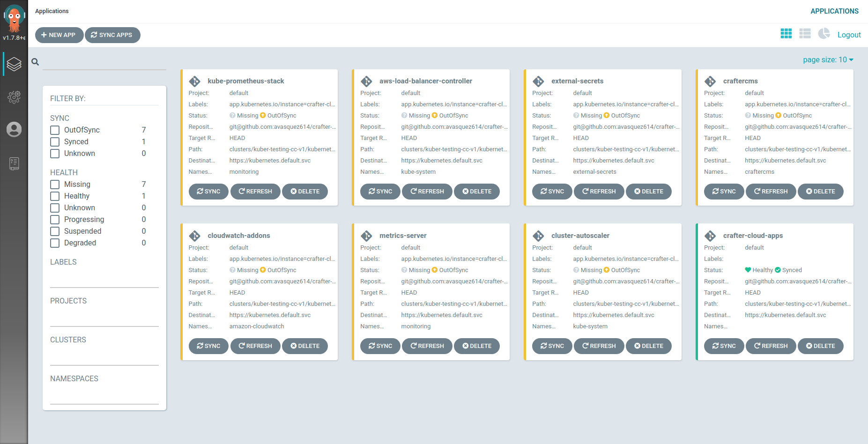Check the Missing health filter
The image size is (868, 444).
(55, 185)
